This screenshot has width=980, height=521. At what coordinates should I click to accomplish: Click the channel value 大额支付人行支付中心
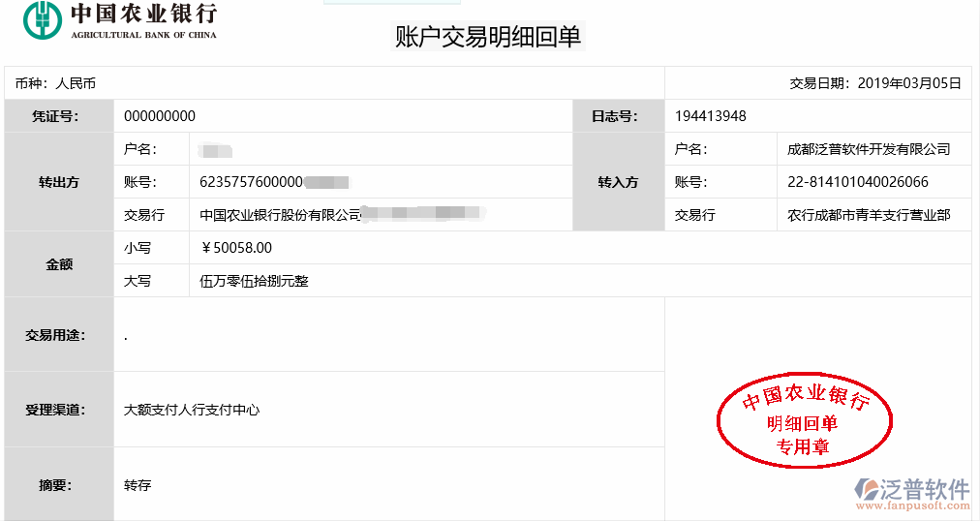pyautogui.click(x=192, y=410)
